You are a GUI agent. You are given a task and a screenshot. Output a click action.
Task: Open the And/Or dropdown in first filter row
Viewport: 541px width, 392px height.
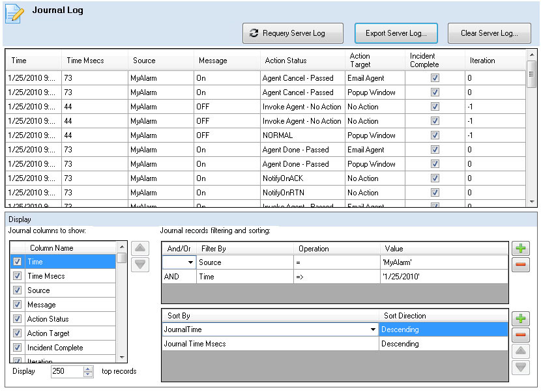click(x=190, y=262)
